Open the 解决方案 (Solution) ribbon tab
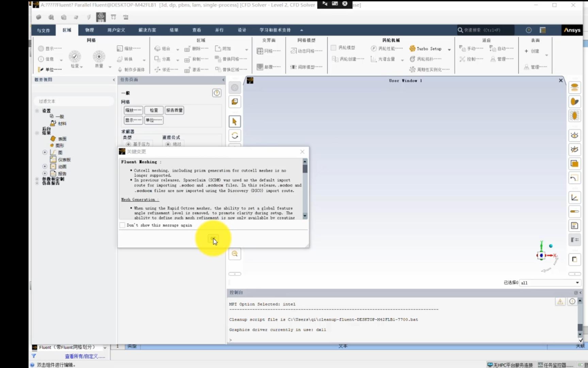This screenshot has width=588, height=368. (147, 30)
